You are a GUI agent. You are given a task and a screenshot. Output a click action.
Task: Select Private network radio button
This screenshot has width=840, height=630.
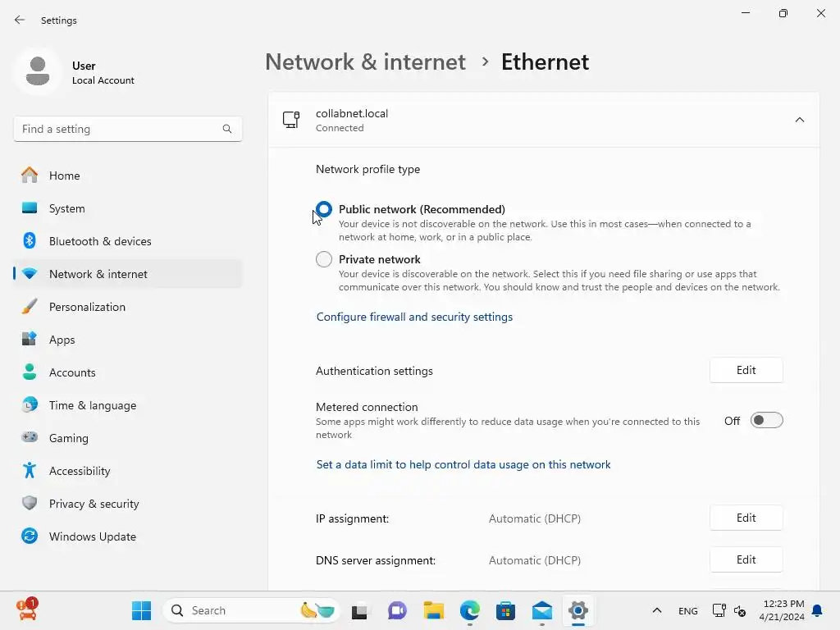[x=323, y=259]
